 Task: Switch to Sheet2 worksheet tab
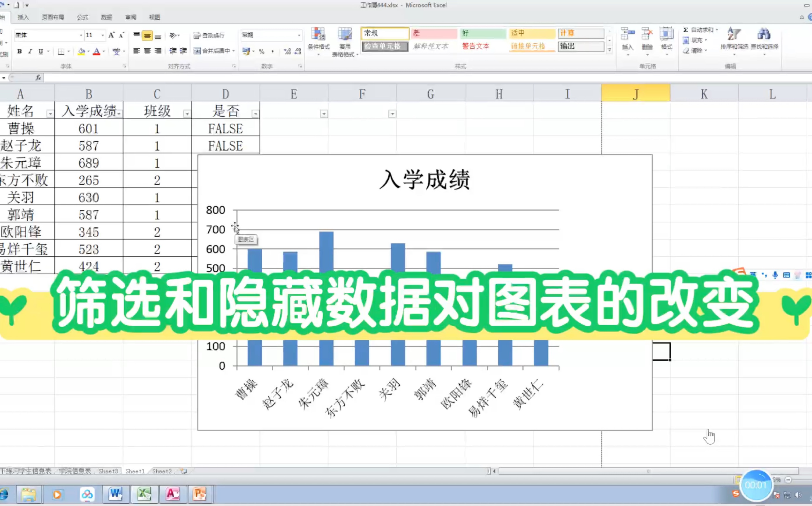[162, 471]
